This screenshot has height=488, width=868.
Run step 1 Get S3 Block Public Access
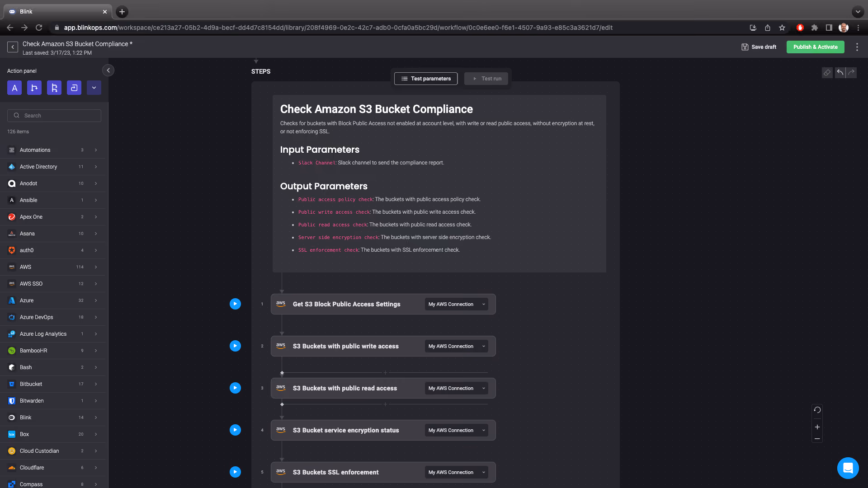[235, 304]
